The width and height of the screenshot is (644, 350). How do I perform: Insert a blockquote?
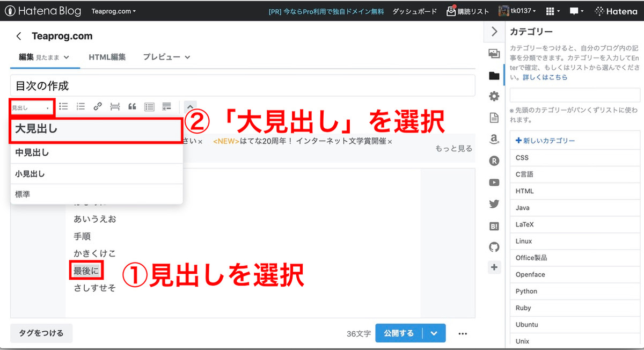coord(132,106)
